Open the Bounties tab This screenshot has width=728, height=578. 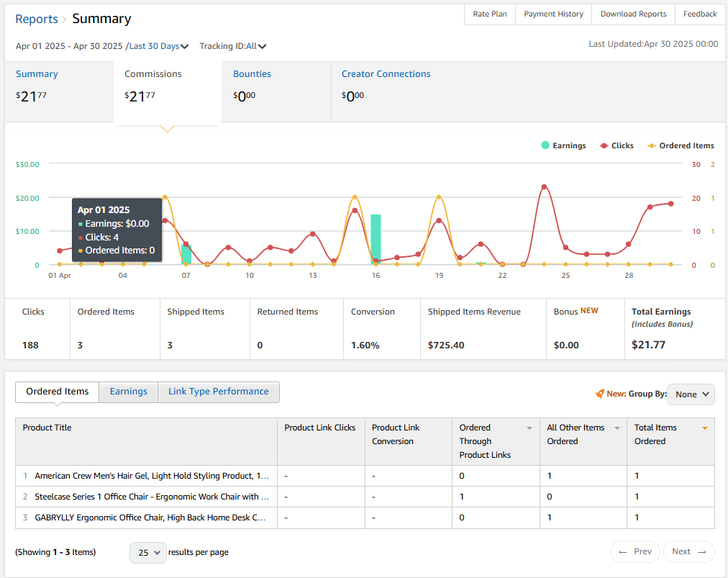pos(276,91)
